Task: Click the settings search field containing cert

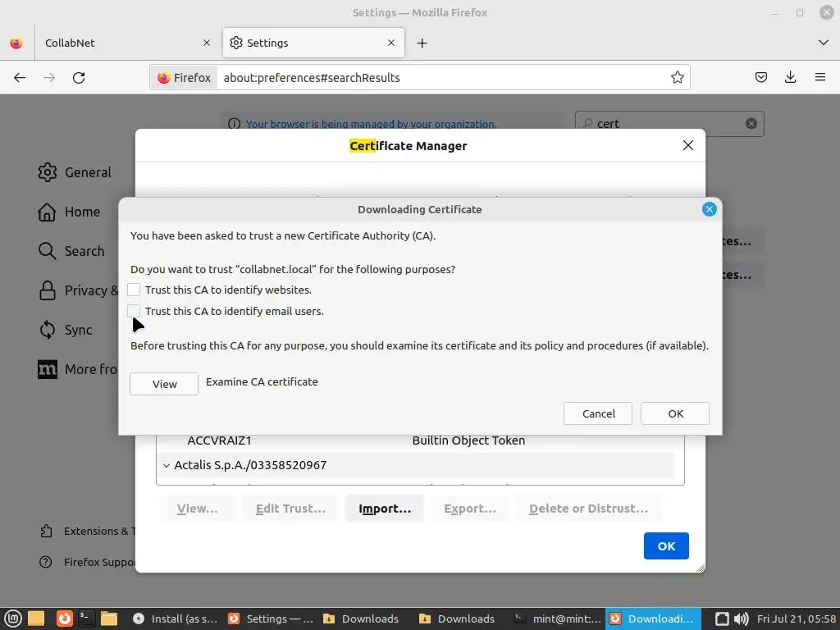Action: (x=669, y=124)
